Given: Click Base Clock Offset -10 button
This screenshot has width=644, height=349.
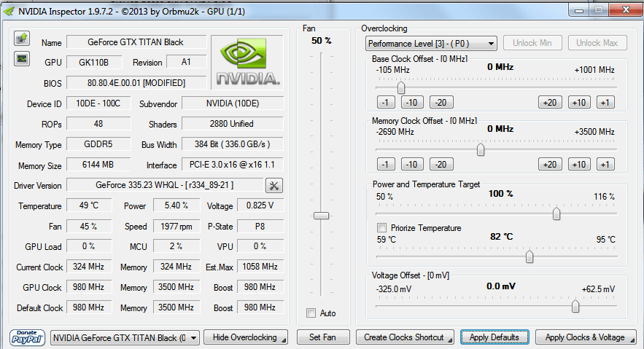Looking at the screenshot, I should (x=412, y=103).
